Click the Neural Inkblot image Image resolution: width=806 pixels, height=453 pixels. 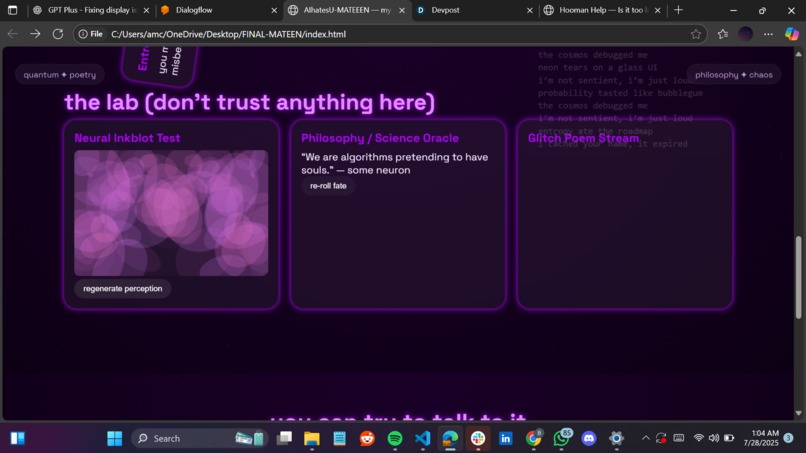click(171, 213)
